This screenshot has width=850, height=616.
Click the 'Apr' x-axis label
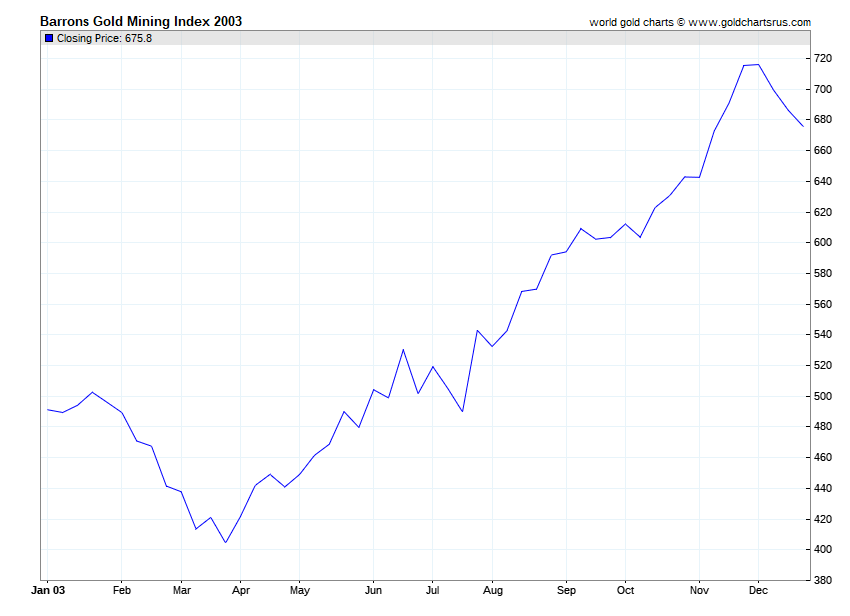(x=241, y=591)
